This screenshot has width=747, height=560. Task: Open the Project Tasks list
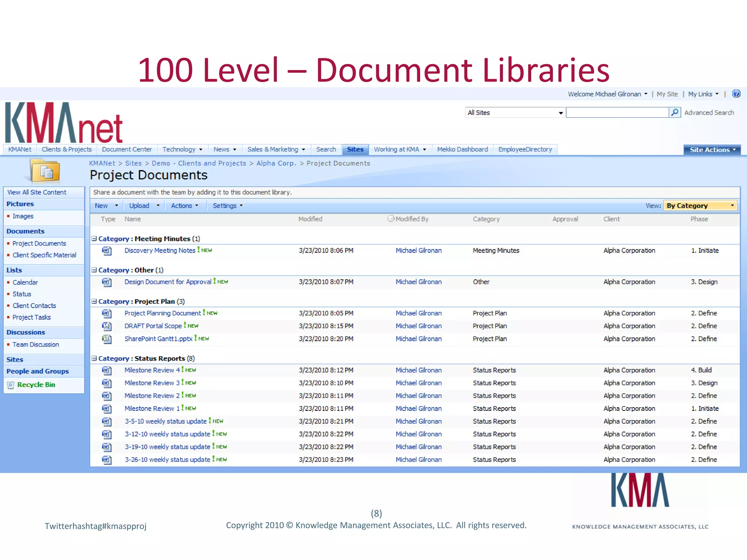[x=32, y=317]
